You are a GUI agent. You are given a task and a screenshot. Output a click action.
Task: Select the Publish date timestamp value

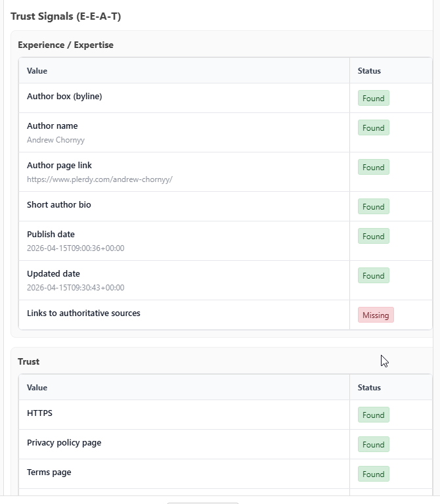[x=76, y=248]
